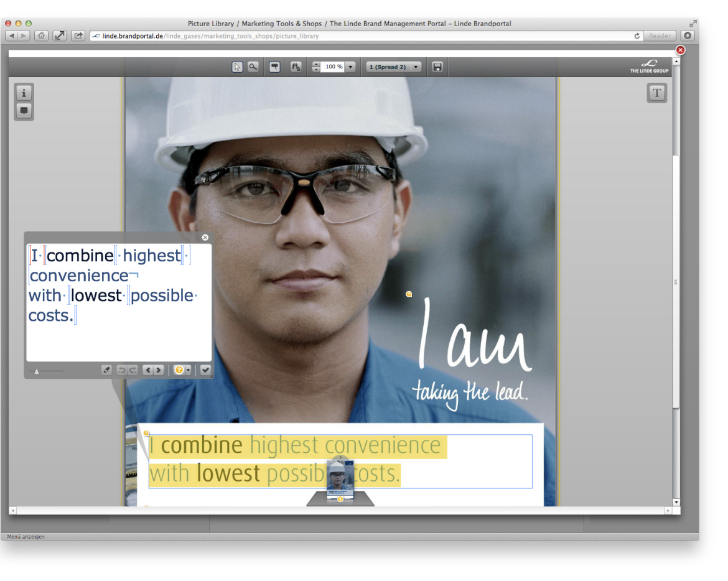Select the highlighted headline text frame
This screenshot has height=581, width=728.
[340, 462]
